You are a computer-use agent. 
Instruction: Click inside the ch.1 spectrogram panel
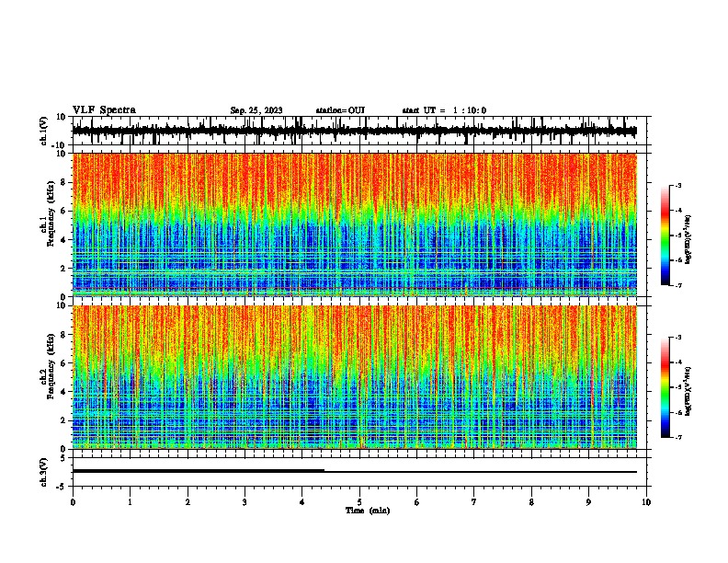354,224
